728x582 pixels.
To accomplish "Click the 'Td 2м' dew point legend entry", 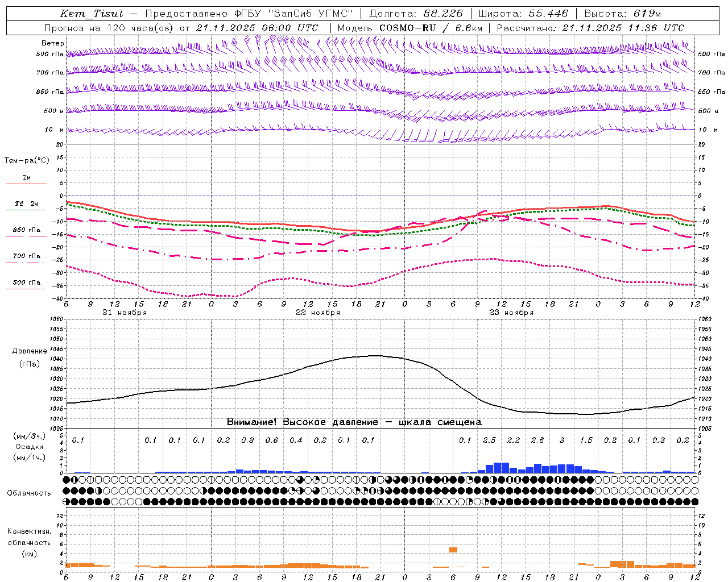I will pos(26,203).
